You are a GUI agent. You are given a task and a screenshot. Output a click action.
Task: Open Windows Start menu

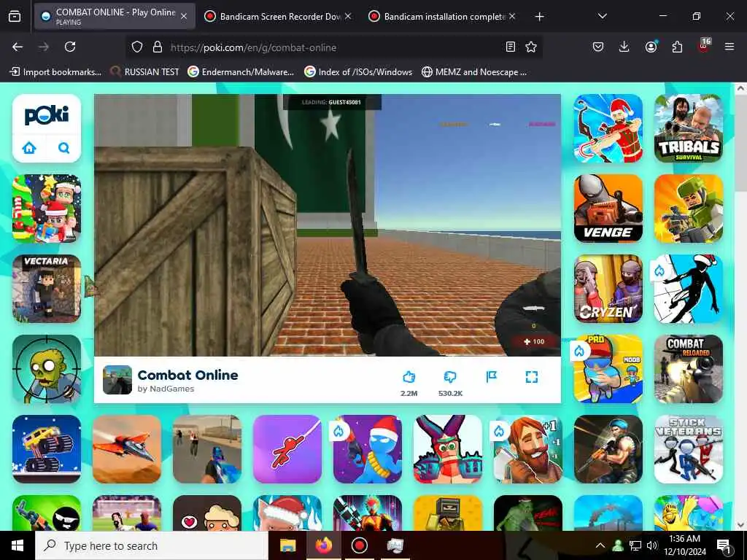tap(18, 545)
